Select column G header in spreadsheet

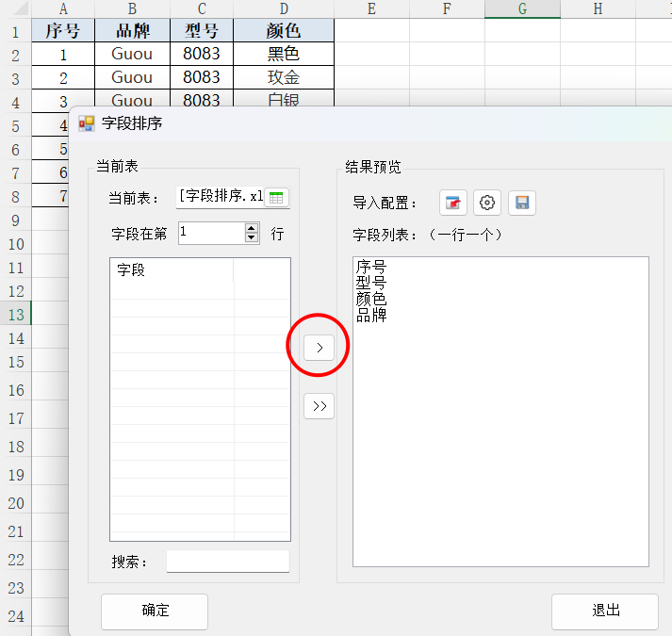522,8
